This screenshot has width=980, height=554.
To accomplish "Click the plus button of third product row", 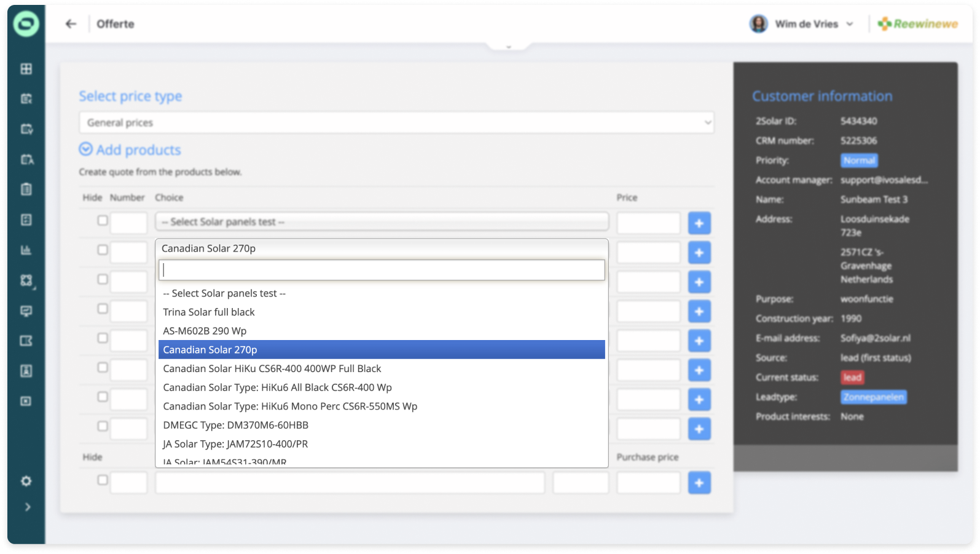I will [699, 282].
